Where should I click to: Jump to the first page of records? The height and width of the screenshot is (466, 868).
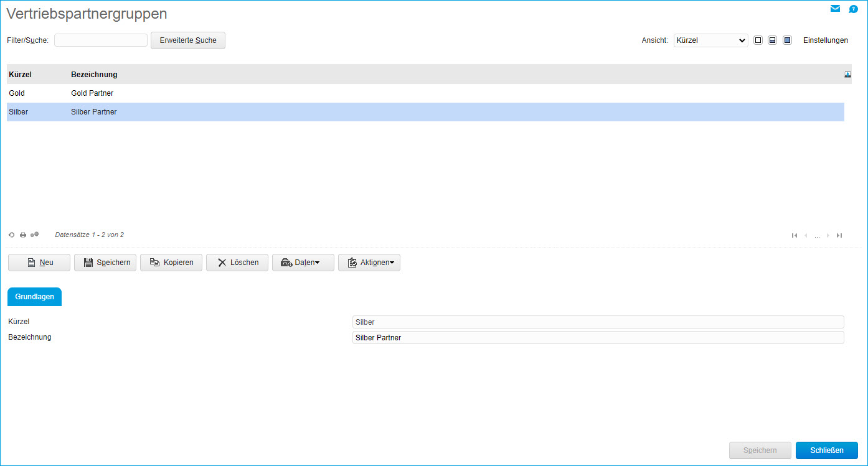pyautogui.click(x=795, y=235)
